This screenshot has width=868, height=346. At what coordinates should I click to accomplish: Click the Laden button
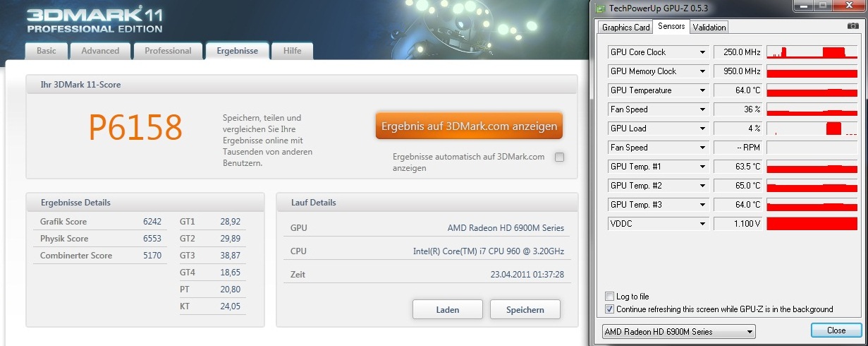coord(448,309)
